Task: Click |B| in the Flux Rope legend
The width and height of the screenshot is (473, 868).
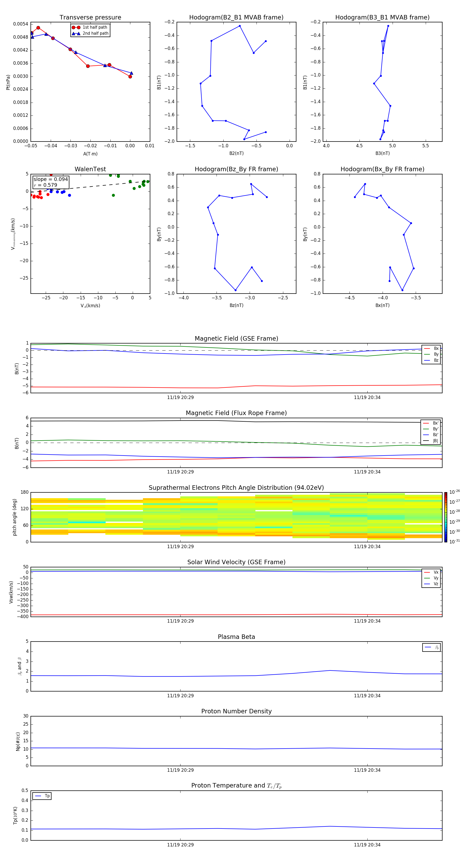Action: [x=431, y=441]
